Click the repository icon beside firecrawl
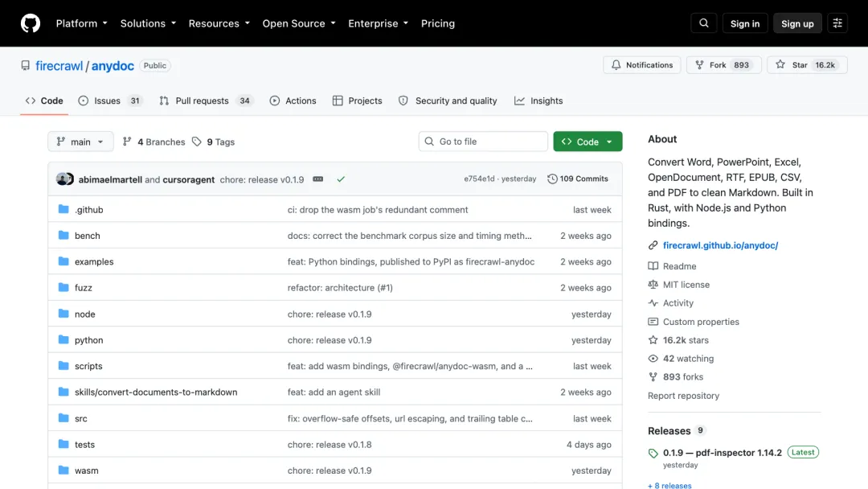 pyautogui.click(x=26, y=65)
